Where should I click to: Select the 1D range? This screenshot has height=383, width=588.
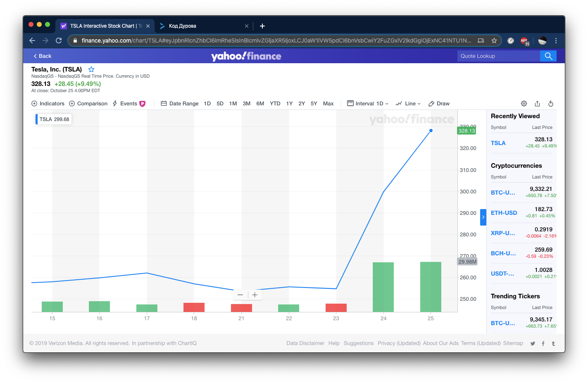point(207,104)
